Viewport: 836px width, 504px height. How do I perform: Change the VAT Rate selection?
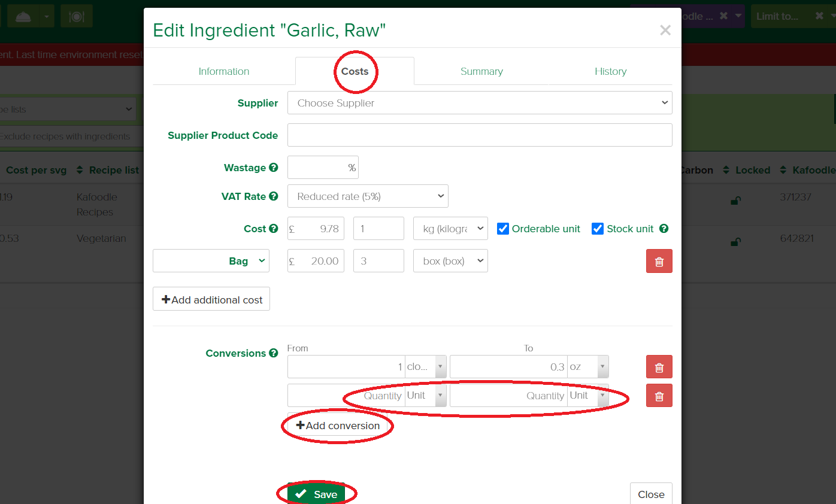(x=367, y=196)
